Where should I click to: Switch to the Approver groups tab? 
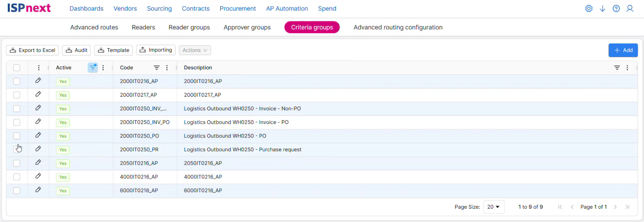[x=247, y=27]
